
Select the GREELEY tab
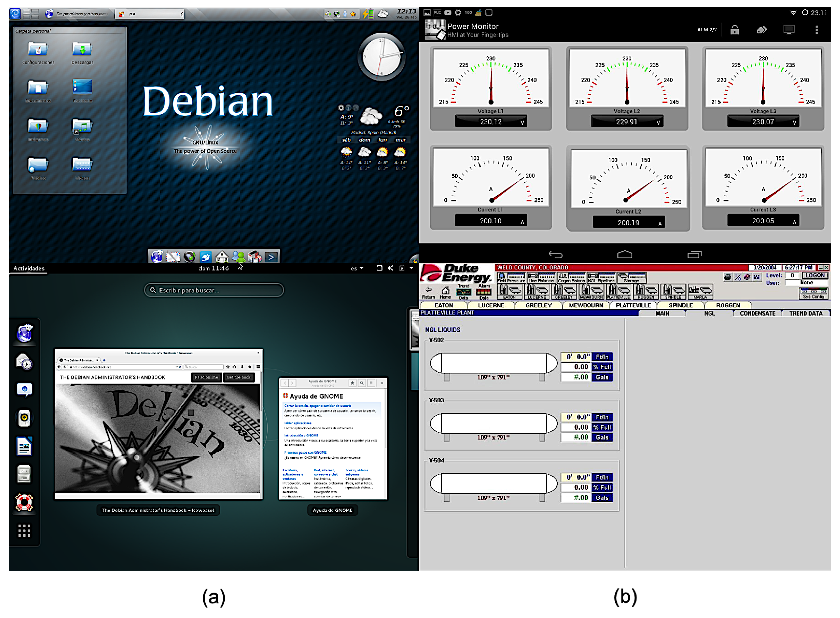[538, 305]
